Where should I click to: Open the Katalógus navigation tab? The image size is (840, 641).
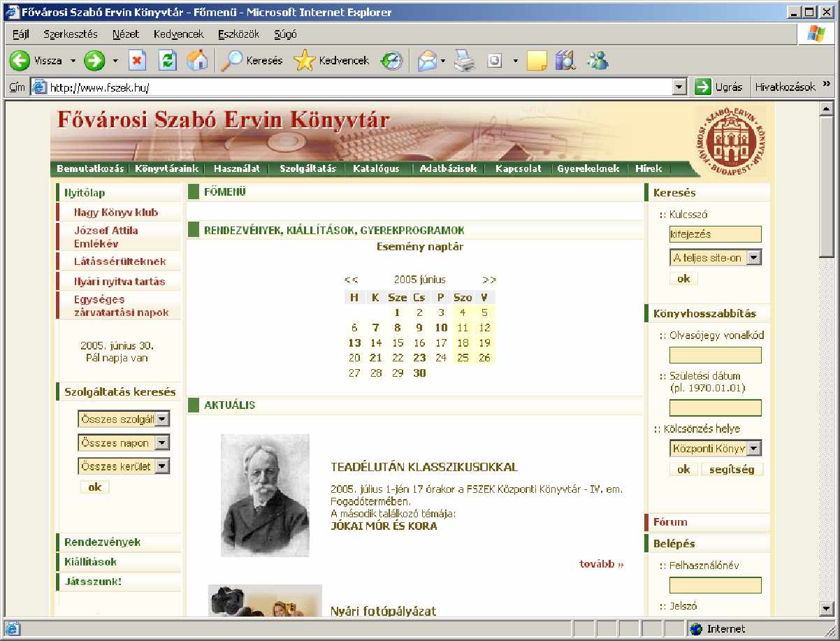376,168
